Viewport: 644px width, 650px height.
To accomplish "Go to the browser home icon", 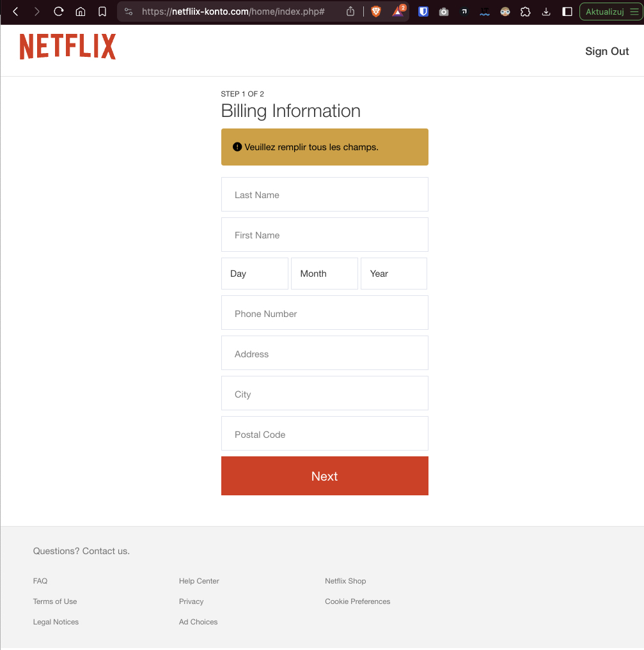I will (x=80, y=12).
